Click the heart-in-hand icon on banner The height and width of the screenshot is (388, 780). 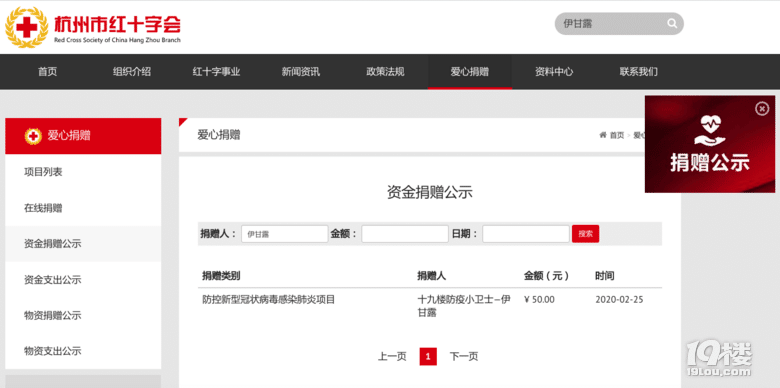pyautogui.click(x=710, y=130)
